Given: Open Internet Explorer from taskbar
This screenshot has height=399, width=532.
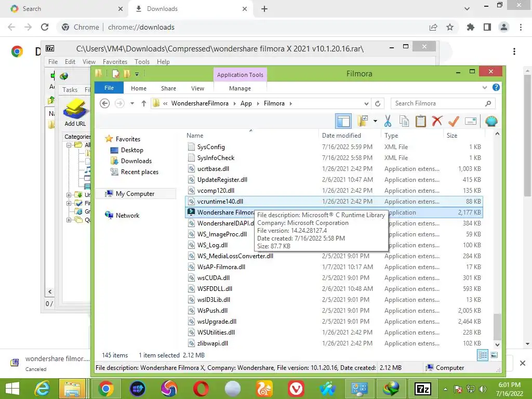Looking at the screenshot, I should point(42,389).
